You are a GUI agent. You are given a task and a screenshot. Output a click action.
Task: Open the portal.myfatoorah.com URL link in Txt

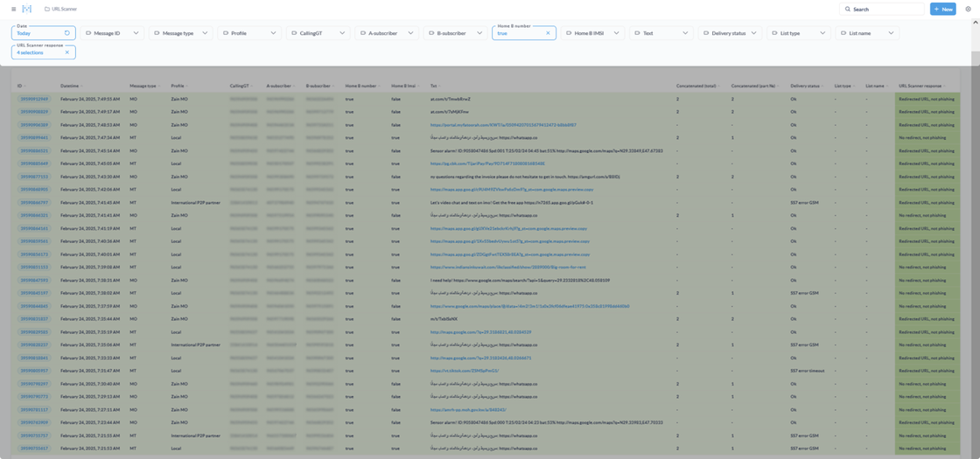(502, 125)
